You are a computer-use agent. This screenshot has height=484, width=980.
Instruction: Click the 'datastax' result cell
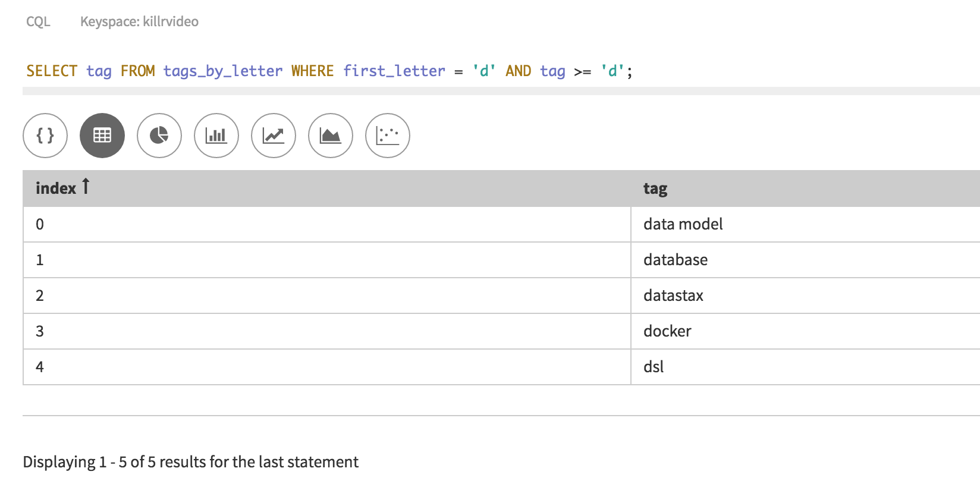(x=673, y=296)
